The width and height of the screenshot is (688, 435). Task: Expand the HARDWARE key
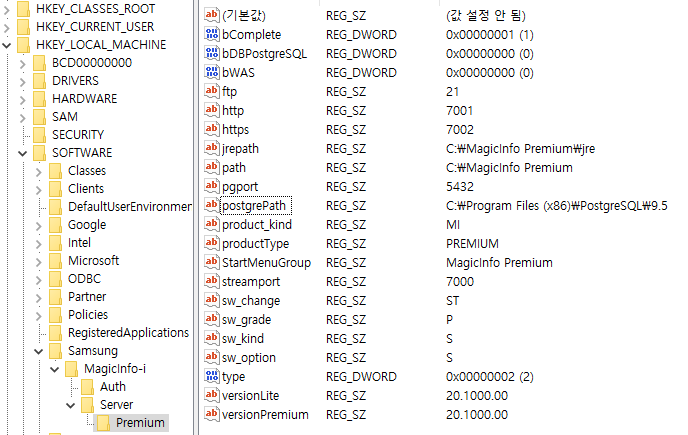click(x=22, y=99)
